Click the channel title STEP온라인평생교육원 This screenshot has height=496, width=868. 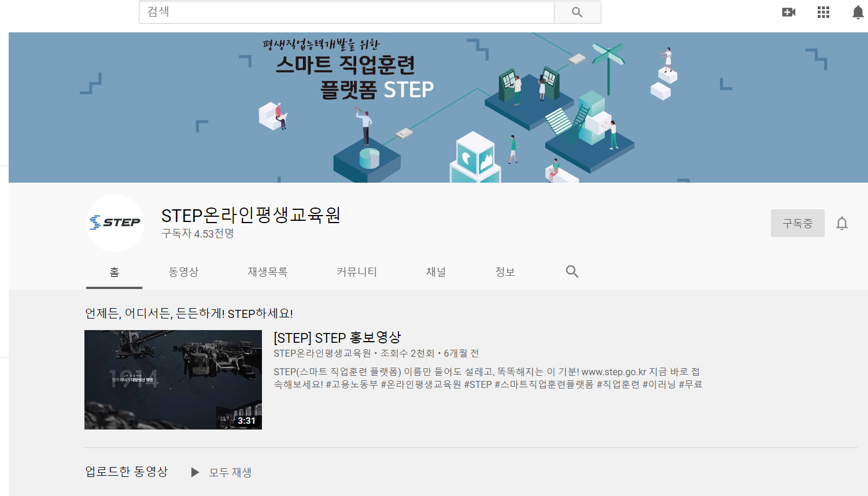pos(250,216)
